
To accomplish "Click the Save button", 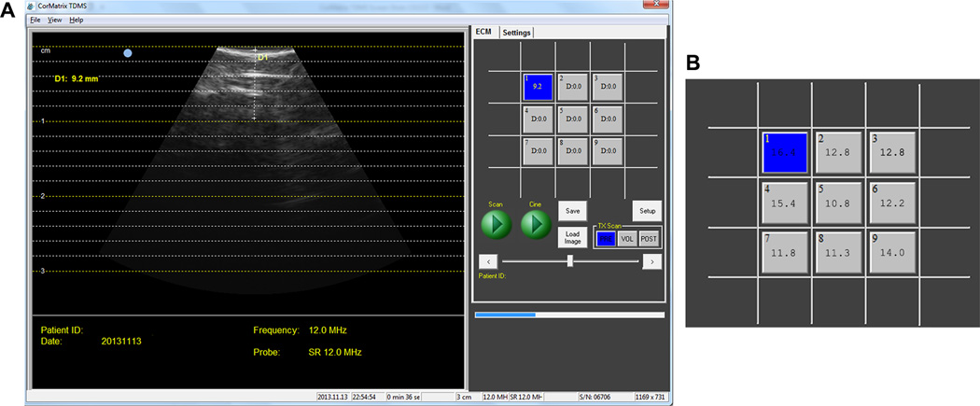I will [571, 210].
